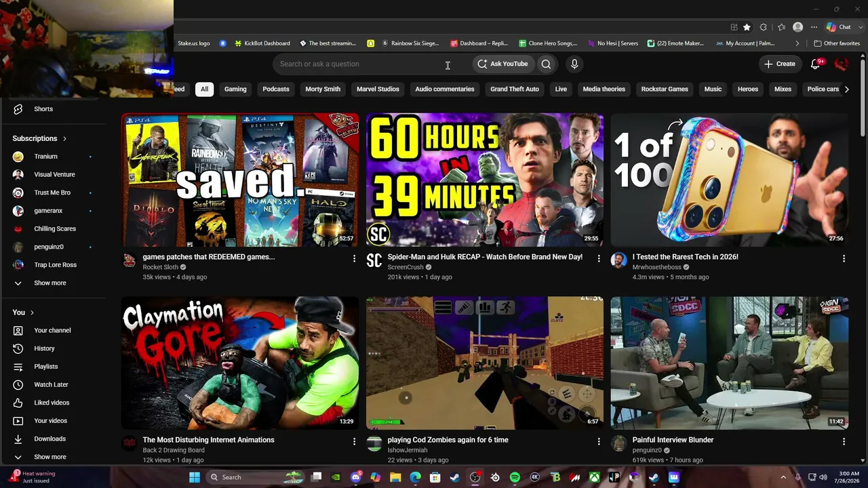
Task: Open Playlists in the sidebar
Action: coord(45,367)
